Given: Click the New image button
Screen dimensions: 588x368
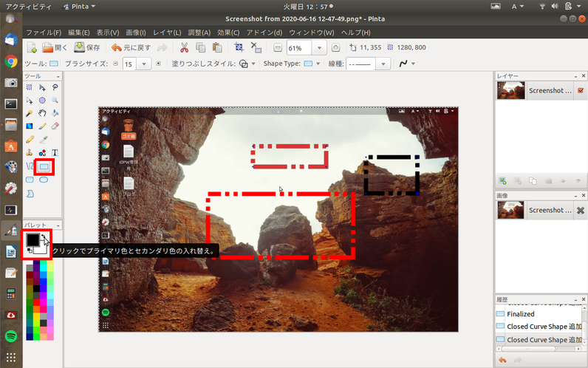Looking at the screenshot, I should coord(32,47).
